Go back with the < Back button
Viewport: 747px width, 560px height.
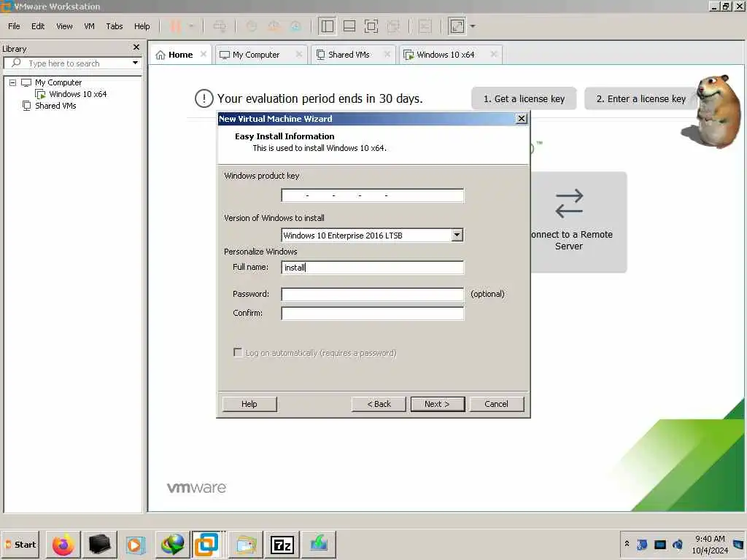(x=379, y=404)
